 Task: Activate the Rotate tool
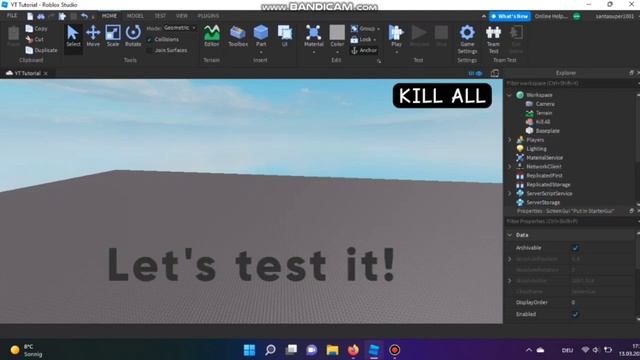coord(133,36)
